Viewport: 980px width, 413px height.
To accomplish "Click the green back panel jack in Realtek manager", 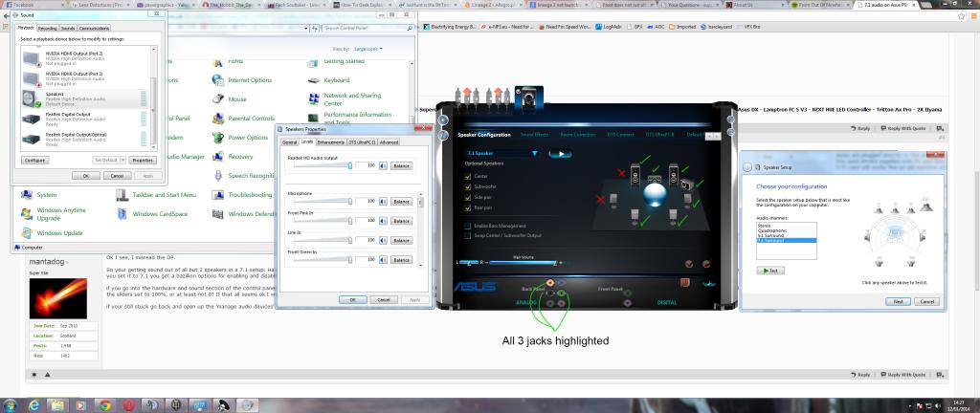I will pos(561,293).
